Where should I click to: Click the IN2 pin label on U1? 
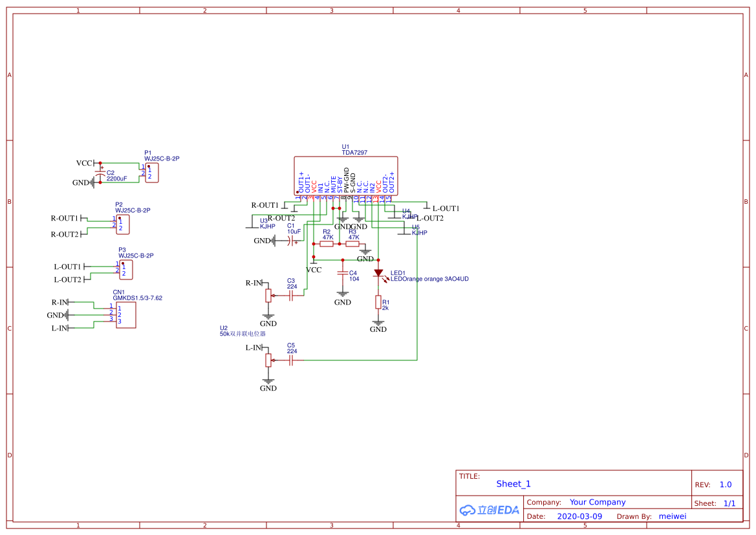pos(373,188)
